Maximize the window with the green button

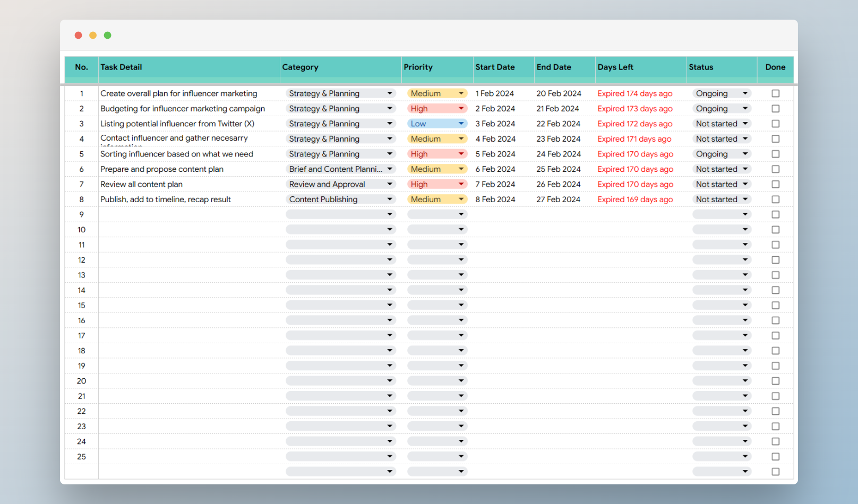point(108,35)
